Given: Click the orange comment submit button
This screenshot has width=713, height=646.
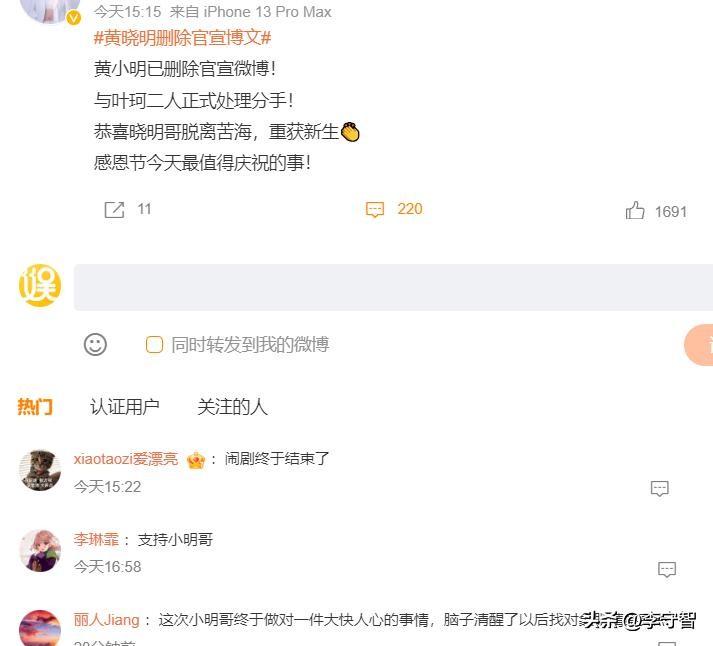Looking at the screenshot, I should pyautogui.click(x=699, y=345).
